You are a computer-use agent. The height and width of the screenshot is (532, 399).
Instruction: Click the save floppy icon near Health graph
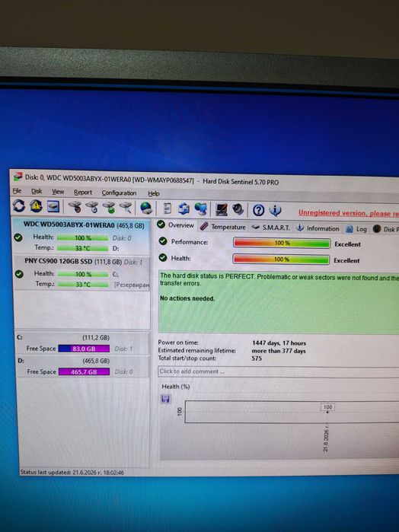pos(165,399)
